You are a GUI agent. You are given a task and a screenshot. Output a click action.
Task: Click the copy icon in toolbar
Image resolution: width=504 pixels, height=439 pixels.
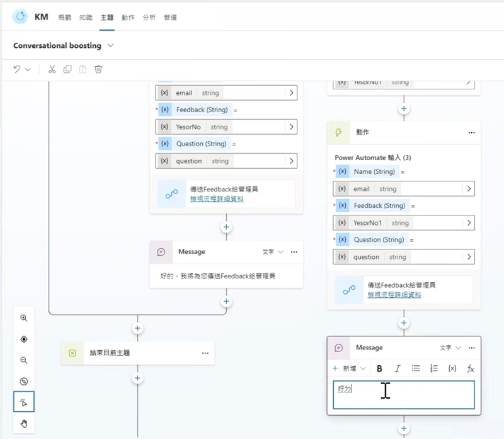point(67,69)
